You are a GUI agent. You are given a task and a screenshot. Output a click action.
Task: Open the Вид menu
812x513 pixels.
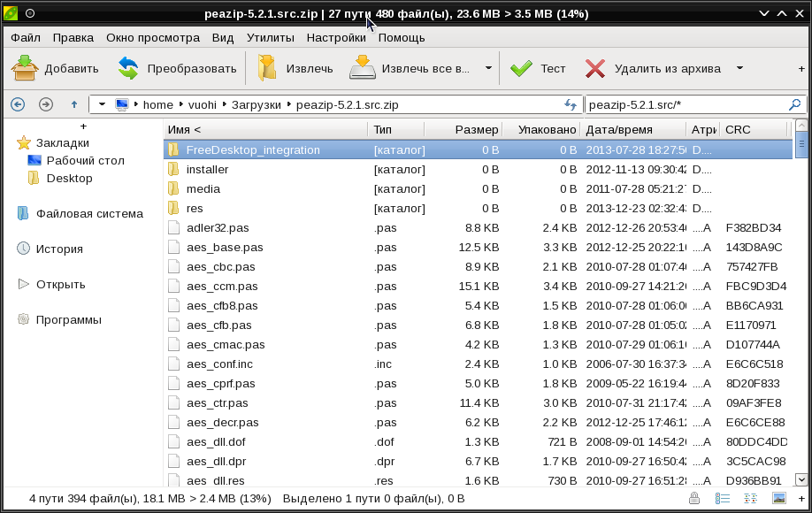pyautogui.click(x=223, y=38)
